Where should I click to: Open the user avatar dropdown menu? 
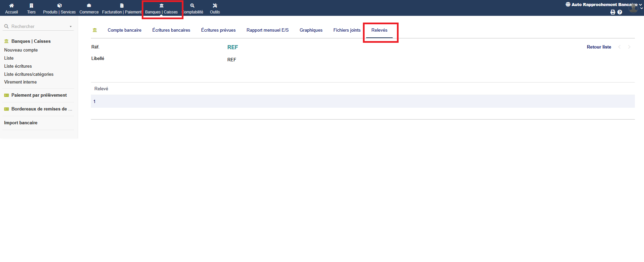coord(634,7)
